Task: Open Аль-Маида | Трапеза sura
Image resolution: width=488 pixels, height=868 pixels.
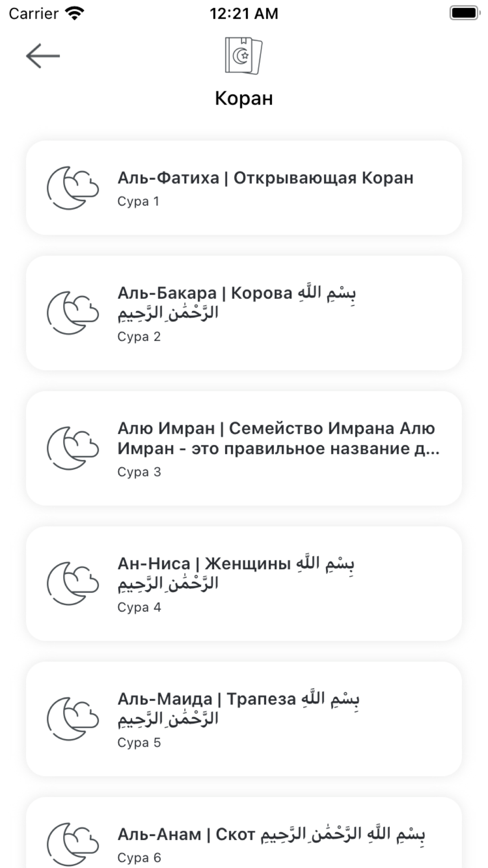Action: pos(244,719)
